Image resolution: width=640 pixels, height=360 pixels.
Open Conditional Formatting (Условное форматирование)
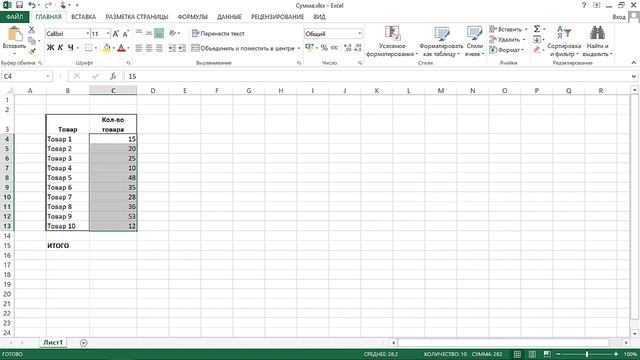coord(392,42)
